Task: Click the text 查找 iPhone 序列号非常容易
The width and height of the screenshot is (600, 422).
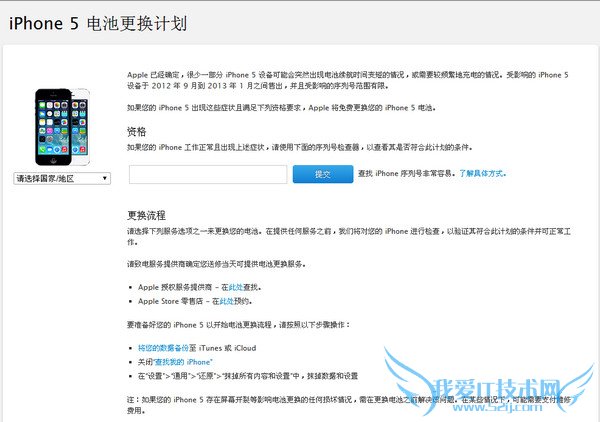Action: click(406, 173)
